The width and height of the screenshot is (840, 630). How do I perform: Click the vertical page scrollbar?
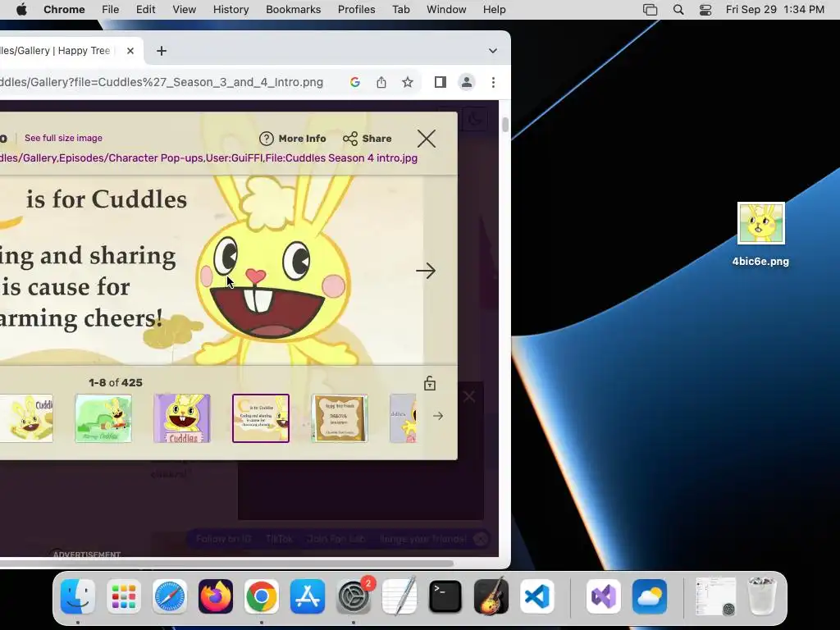(x=505, y=125)
